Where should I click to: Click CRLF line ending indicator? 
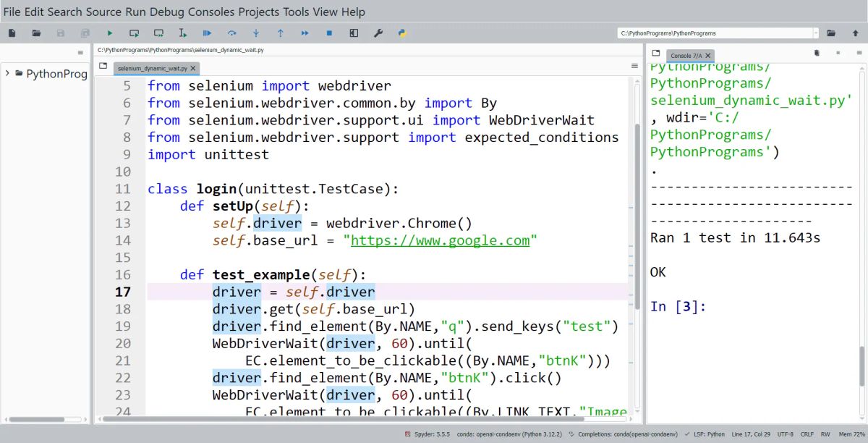[x=807, y=434]
